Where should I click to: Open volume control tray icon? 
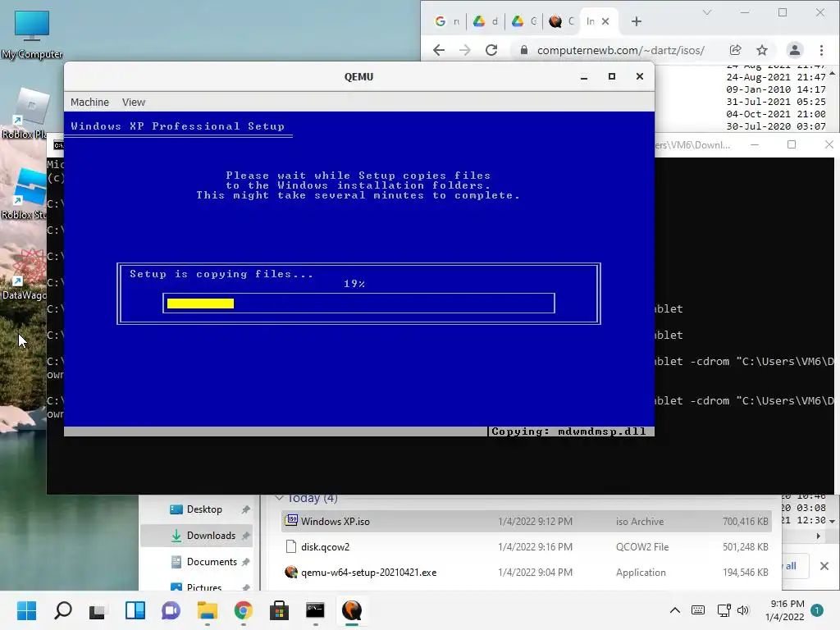pos(743,610)
